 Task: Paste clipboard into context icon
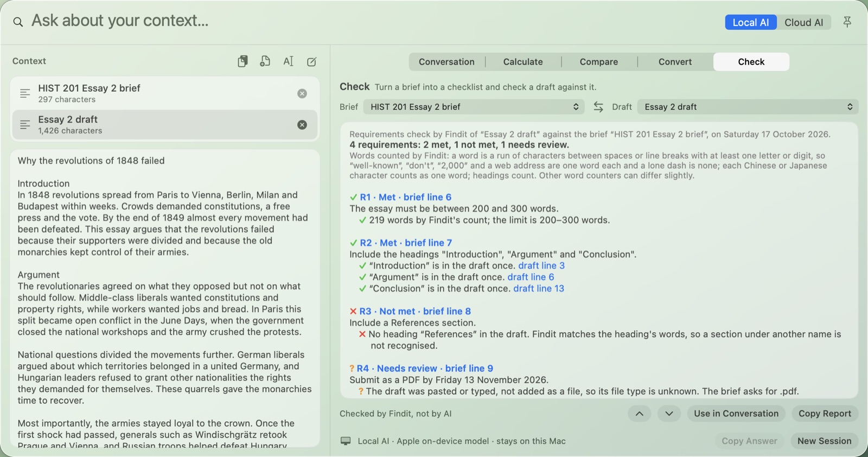pos(242,61)
